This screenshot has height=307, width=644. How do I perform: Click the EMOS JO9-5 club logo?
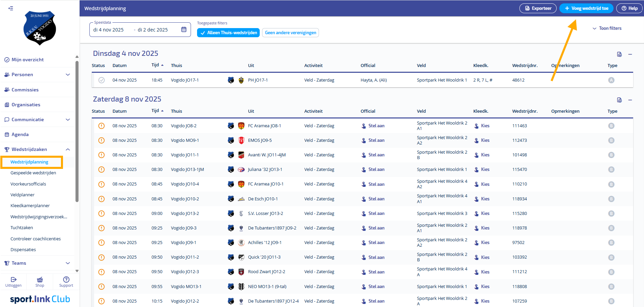coord(241,140)
